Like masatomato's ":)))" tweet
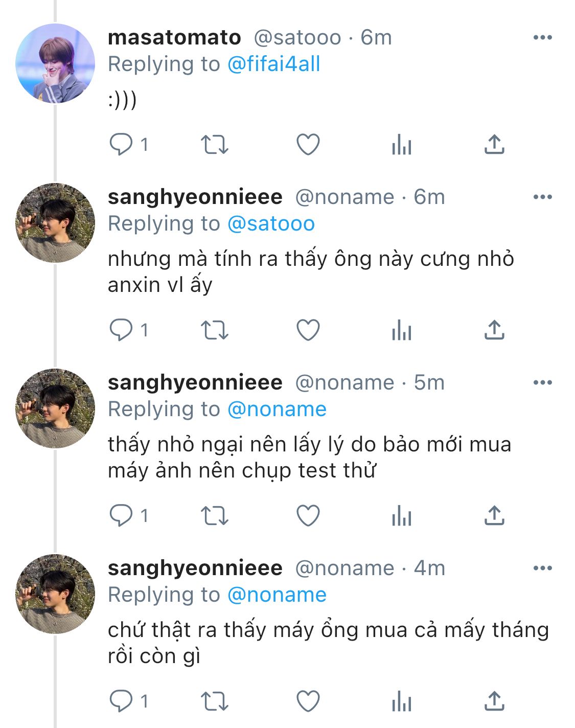The height and width of the screenshot is (728, 575). pos(308,145)
